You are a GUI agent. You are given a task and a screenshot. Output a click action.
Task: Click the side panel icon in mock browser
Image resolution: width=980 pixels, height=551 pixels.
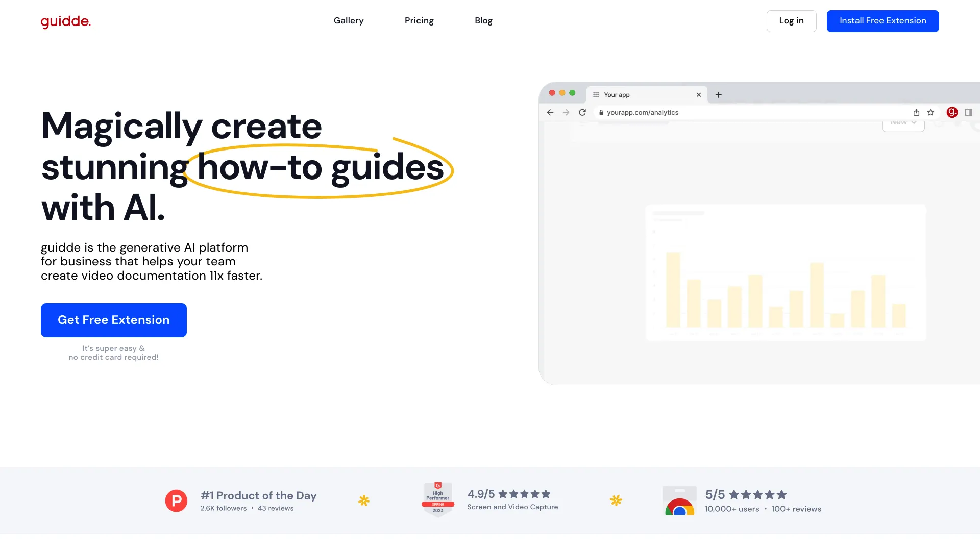pyautogui.click(x=968, y=112)
